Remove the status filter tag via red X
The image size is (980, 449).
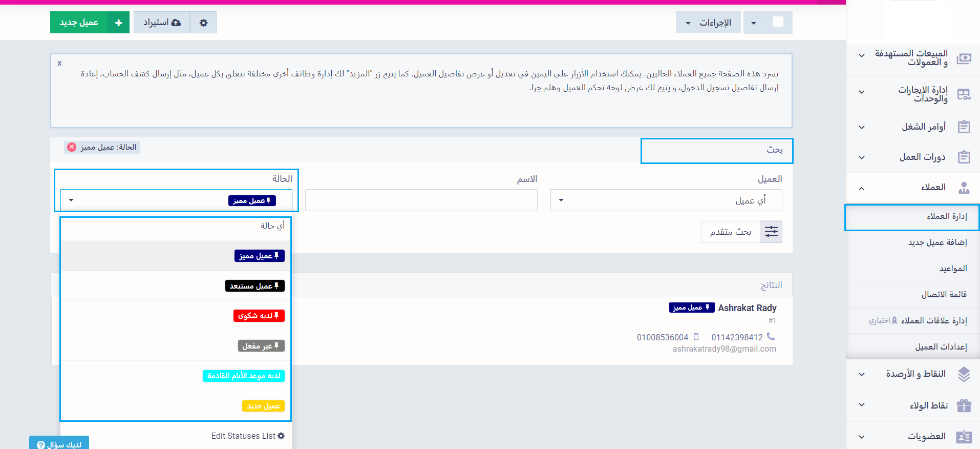(x=72, y=147)
